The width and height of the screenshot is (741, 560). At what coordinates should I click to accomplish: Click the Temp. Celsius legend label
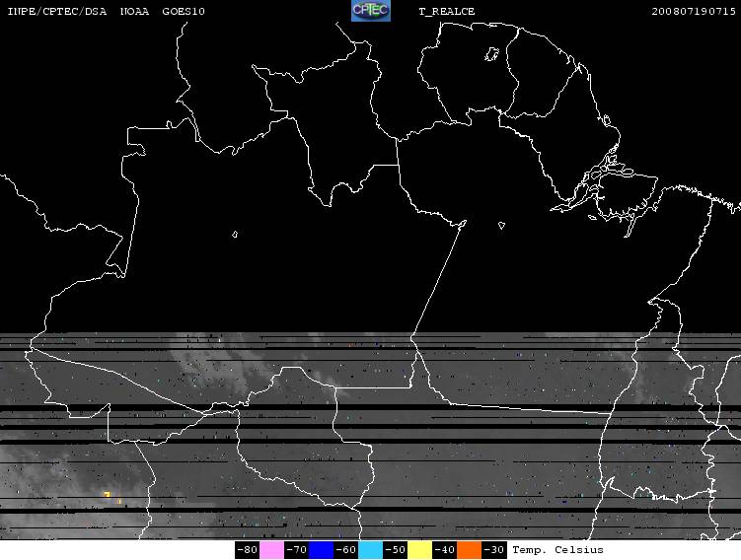pyautogui.click(x=558, y=550)
